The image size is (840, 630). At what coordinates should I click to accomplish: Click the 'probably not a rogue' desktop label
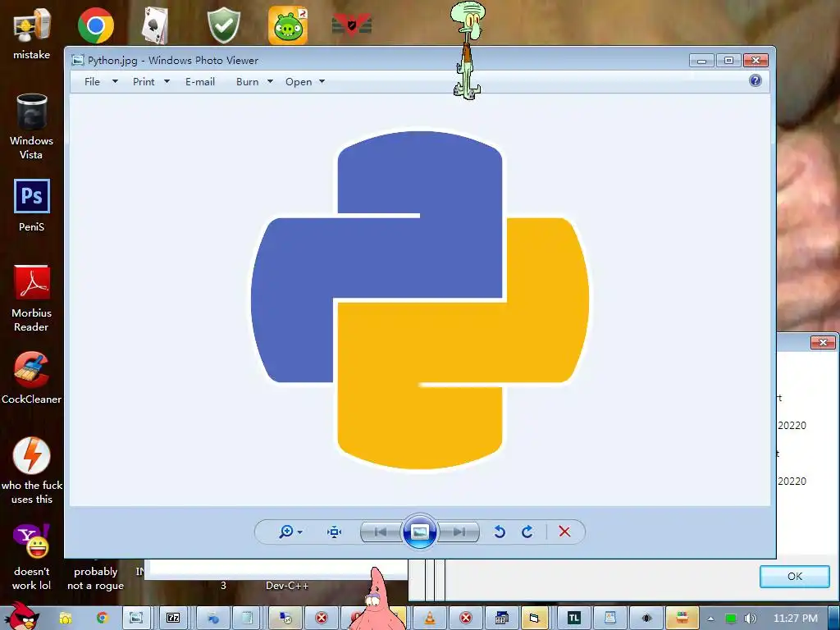point(95,578)
